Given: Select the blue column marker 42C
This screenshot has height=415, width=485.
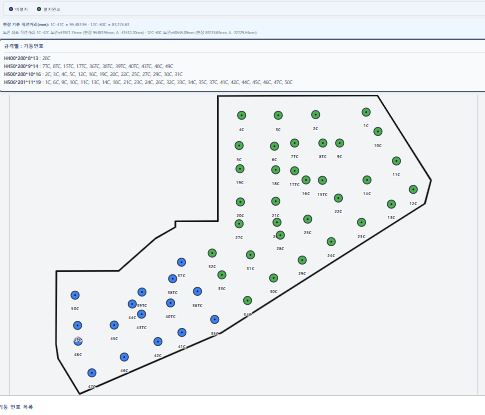Looking at the screenshot, I should tap(158, 342).
